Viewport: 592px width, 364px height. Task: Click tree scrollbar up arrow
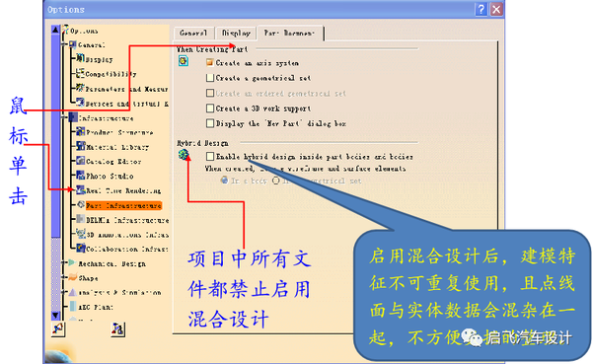pos(55,30)
